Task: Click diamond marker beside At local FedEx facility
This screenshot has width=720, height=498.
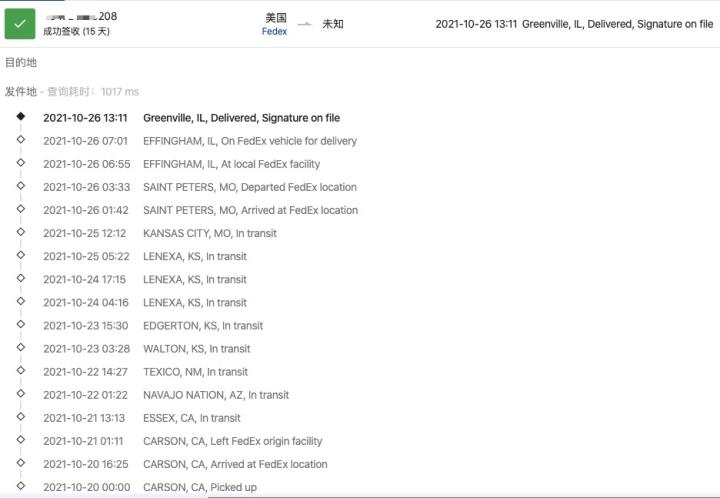Action: 21,162
